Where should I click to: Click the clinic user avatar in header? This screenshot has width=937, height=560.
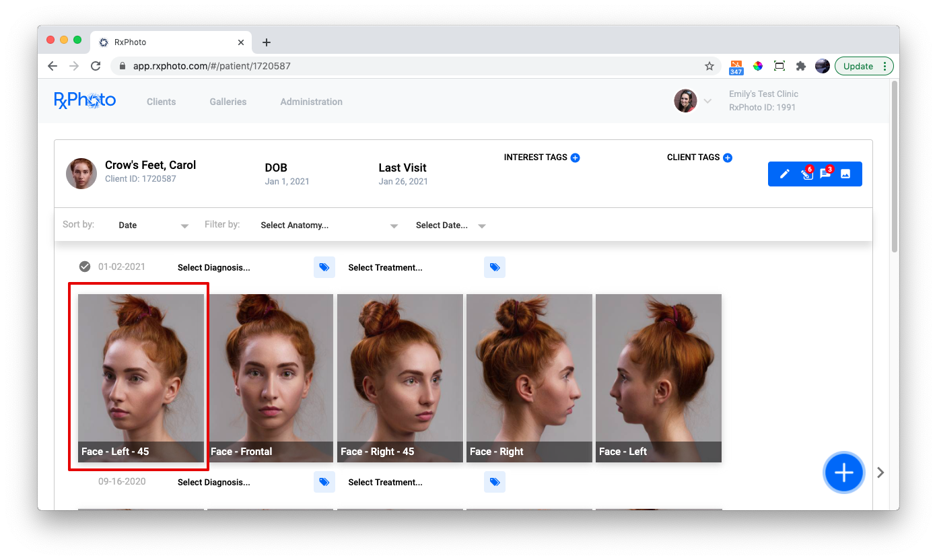click(x=685, y=101)
